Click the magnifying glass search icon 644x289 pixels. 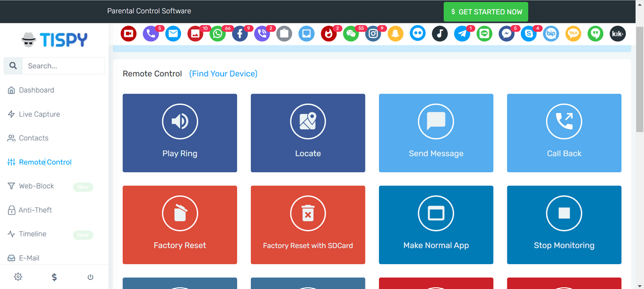point(13,66)
